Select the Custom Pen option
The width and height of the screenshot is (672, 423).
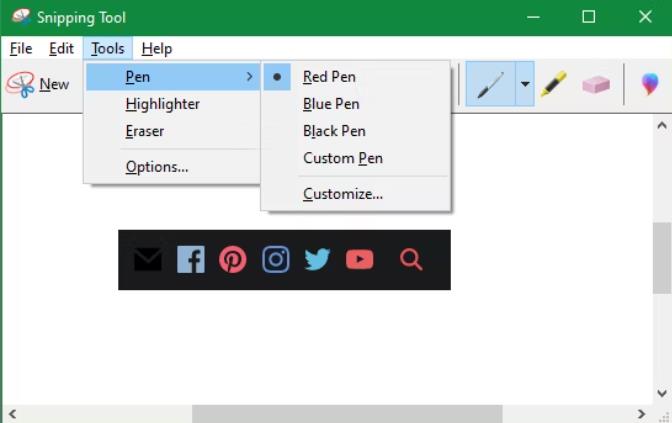[x=356, y=158]
